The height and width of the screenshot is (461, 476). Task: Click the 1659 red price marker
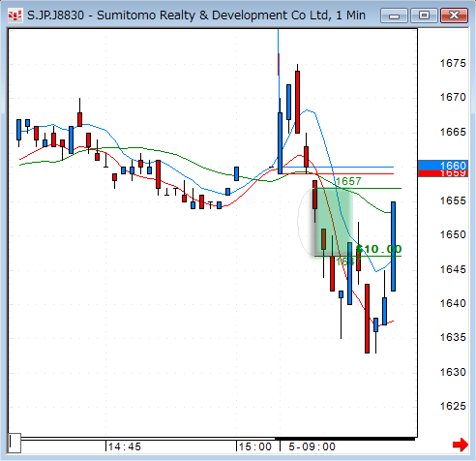(x=443, y=173)
